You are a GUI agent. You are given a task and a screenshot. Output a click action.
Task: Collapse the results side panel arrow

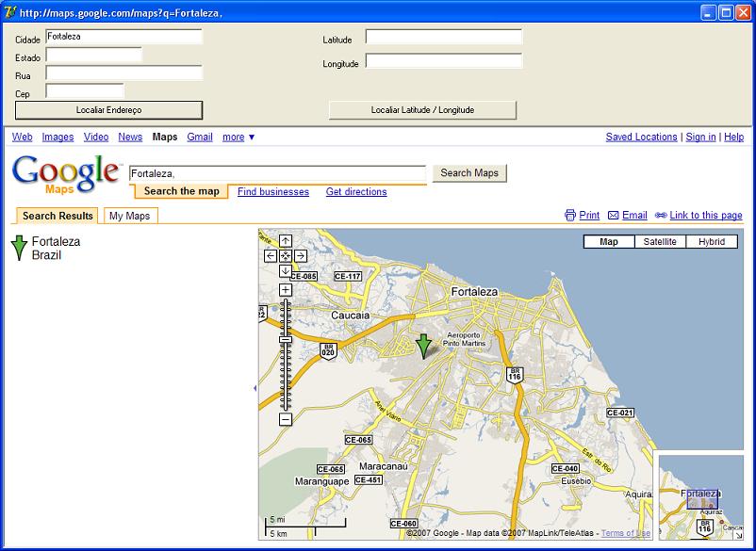[255, 388]
